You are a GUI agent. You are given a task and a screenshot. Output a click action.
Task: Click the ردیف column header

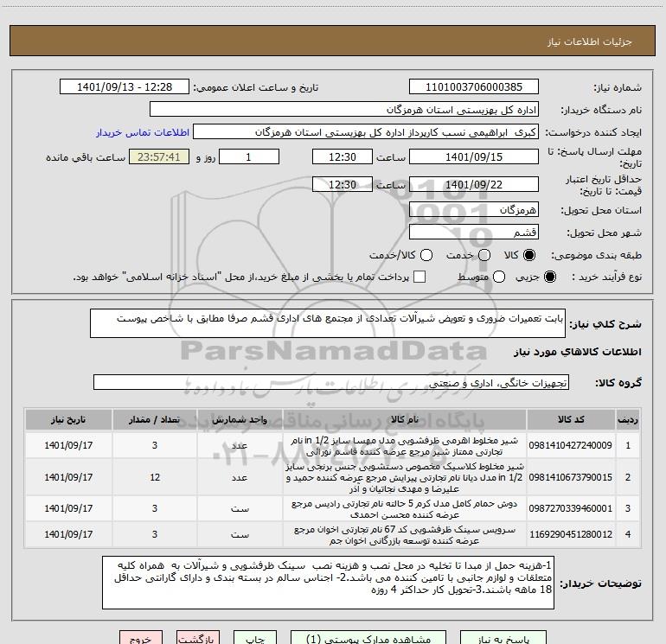(x=628, y=419)
